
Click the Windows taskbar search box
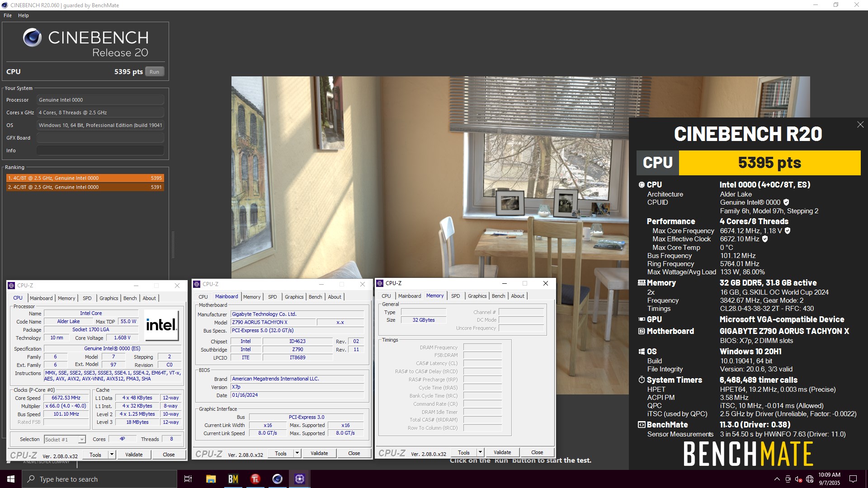tap(99, 479)
